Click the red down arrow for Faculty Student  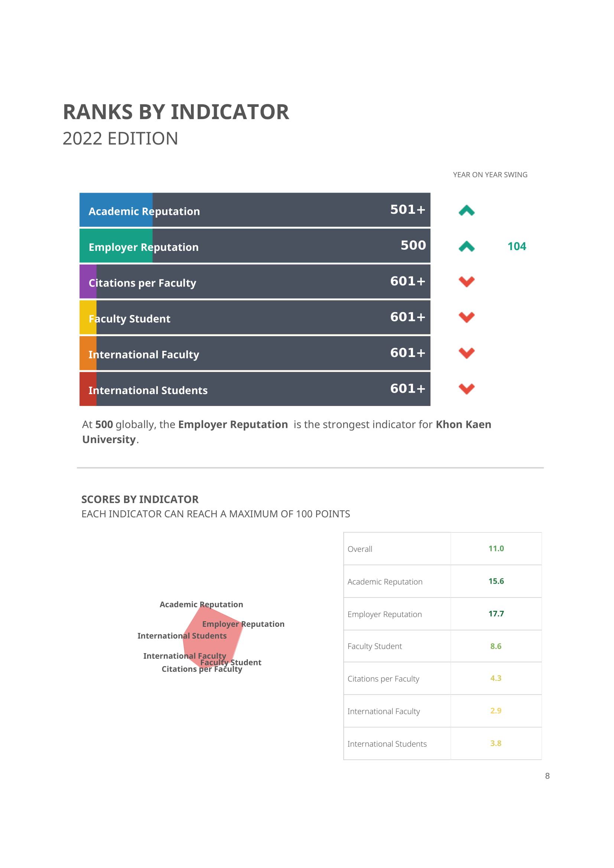tap(467, 317)
